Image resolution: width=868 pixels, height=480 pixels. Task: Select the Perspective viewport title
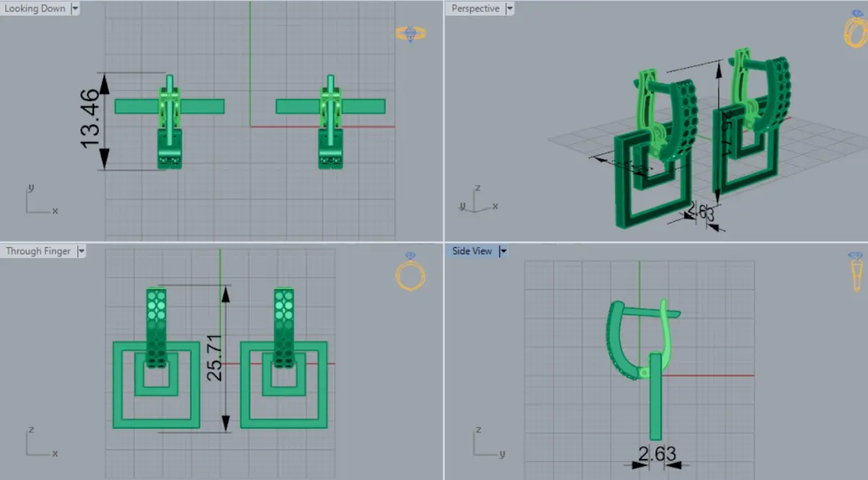[475, 9]
